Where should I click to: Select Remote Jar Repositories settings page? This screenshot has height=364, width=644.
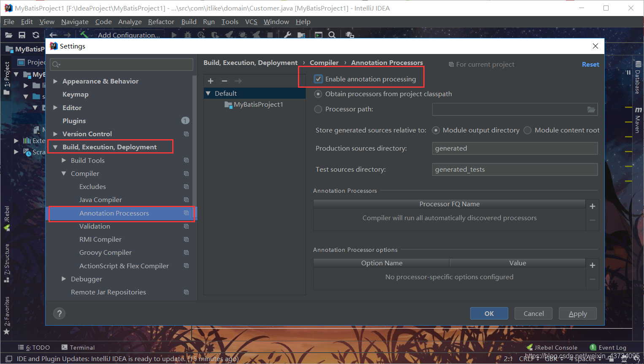click(x=108, y=292)
